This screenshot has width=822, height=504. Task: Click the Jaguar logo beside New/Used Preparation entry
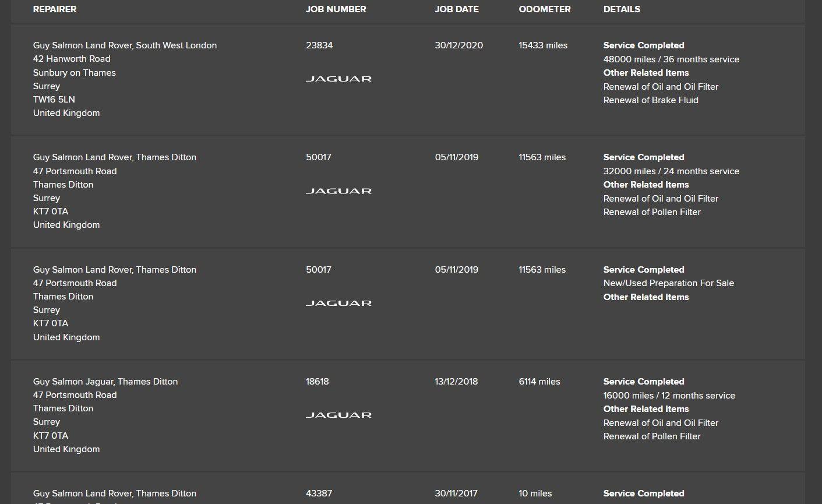click(338, 303)
